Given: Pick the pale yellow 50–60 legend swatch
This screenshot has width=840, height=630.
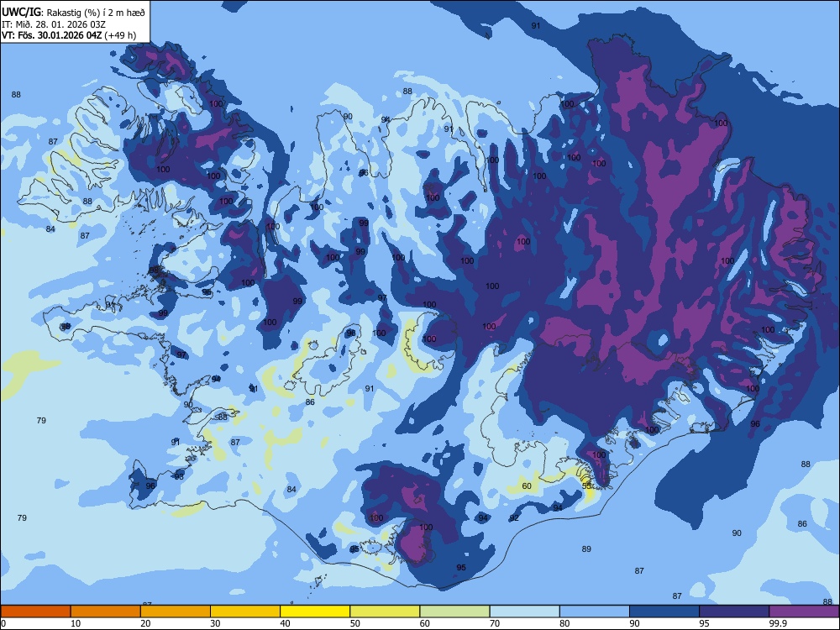Looking at the screenshot, I should click(x=386, y=612).
